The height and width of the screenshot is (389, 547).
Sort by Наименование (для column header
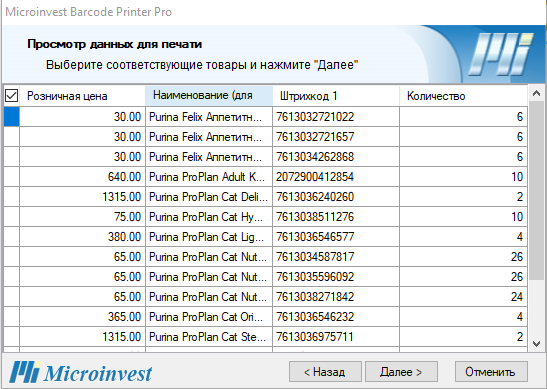[209, 96]
